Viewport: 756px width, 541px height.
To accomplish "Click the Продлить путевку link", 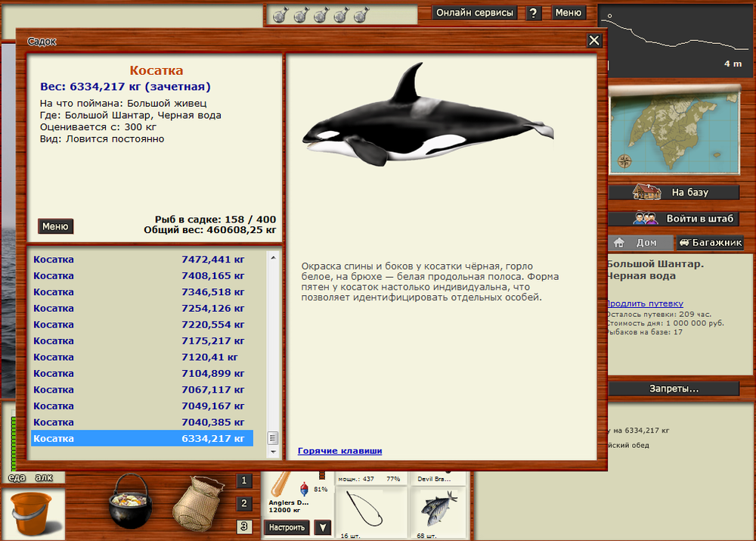I will [x=644, y=303].
